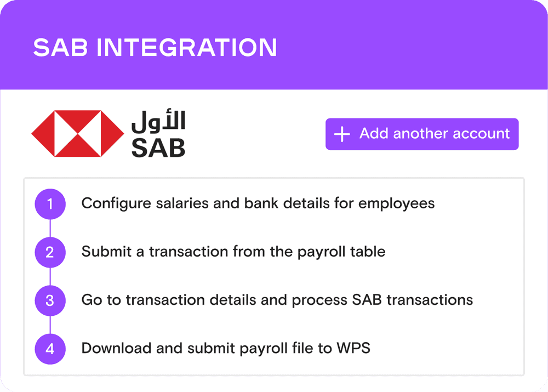548x392 pixels.
Task: Click the bold SAB text beneath Arabic logo
Action: (x=158, y=147)
